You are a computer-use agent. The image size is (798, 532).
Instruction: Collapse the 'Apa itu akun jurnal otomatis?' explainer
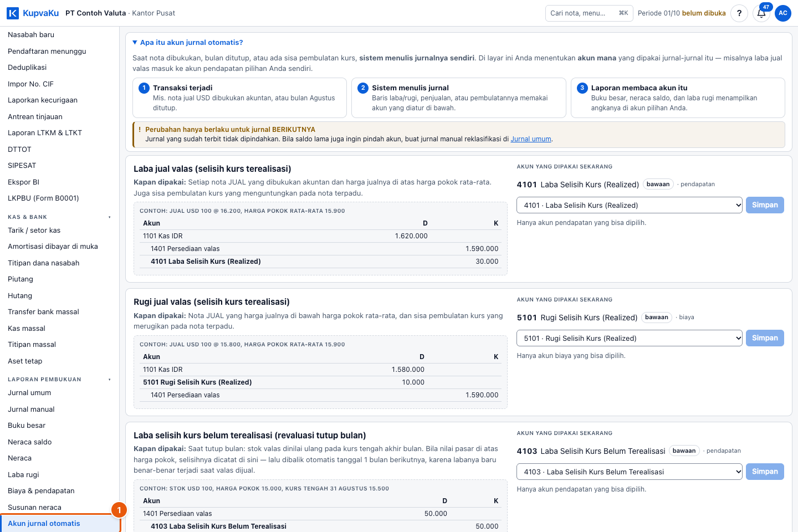coord(188,43)
